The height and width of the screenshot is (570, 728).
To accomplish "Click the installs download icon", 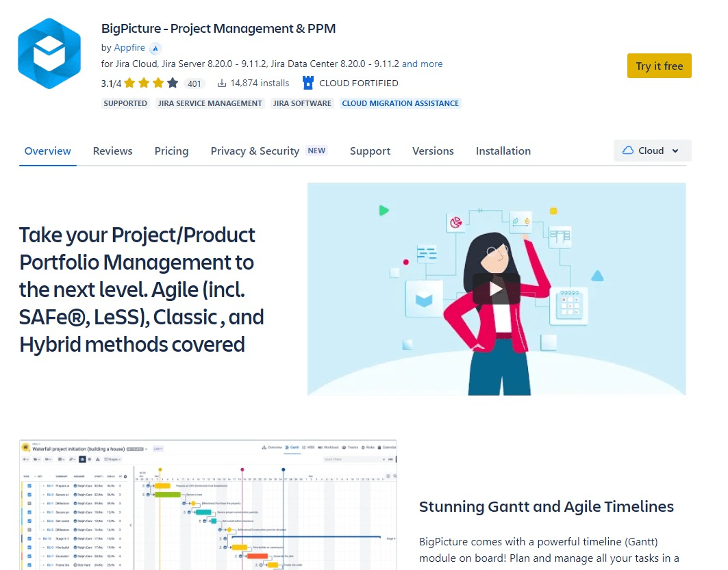I will tap(222, 83).
